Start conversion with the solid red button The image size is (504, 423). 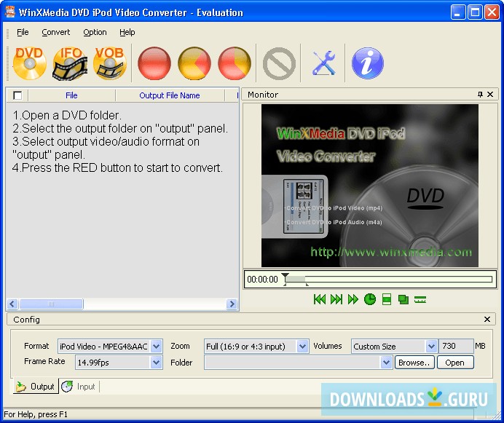point(154,63)
